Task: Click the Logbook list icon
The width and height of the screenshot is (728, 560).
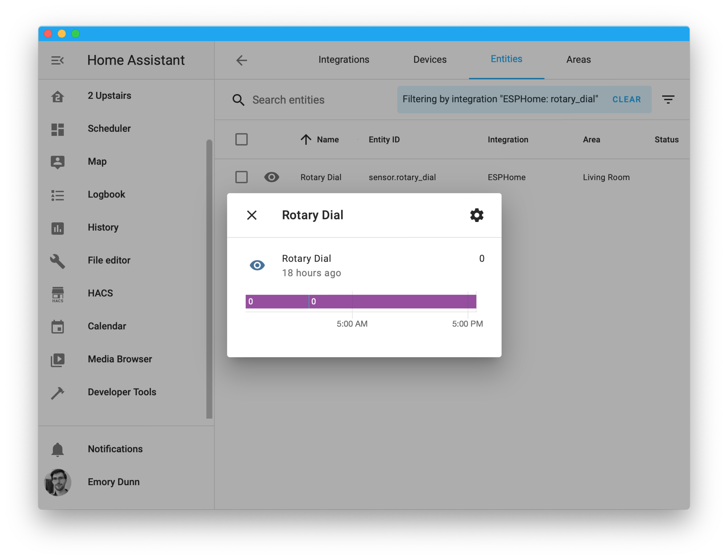Action: point(57,195)
